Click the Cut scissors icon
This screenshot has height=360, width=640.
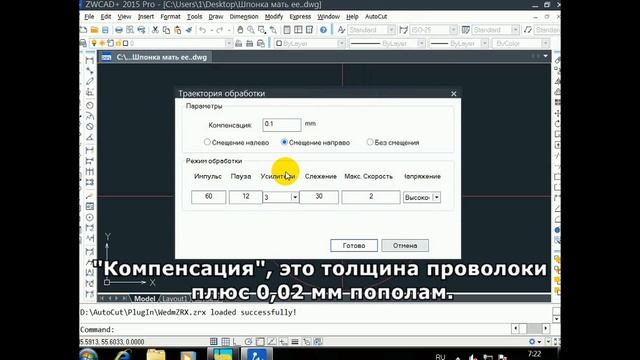(155, 30)
